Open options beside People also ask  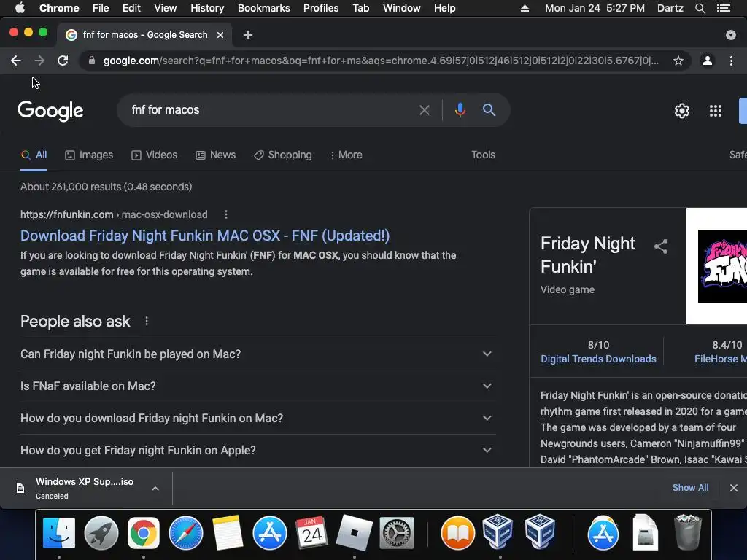tap(147, 322)
